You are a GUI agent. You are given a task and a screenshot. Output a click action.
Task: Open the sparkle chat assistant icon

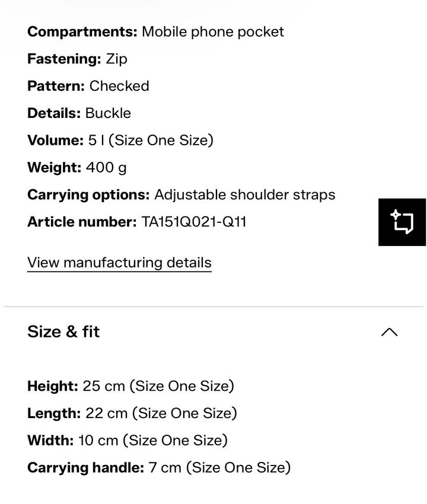point(402,222)
